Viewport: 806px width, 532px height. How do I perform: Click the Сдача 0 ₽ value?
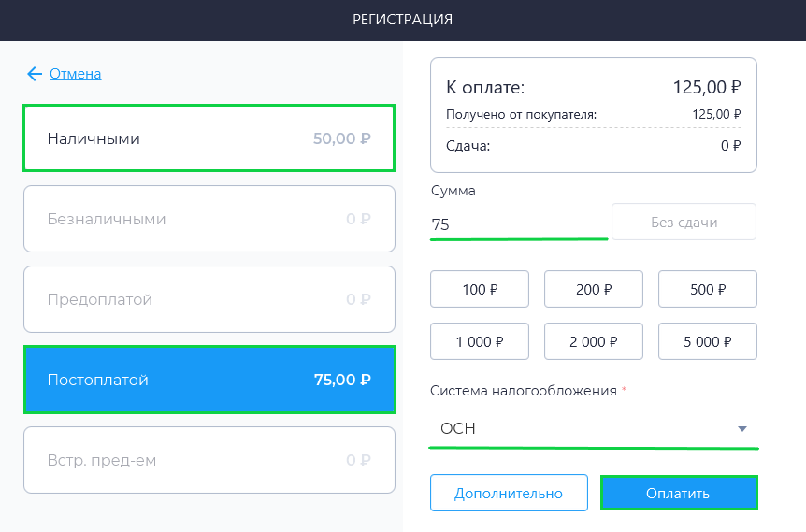(730, 146)
